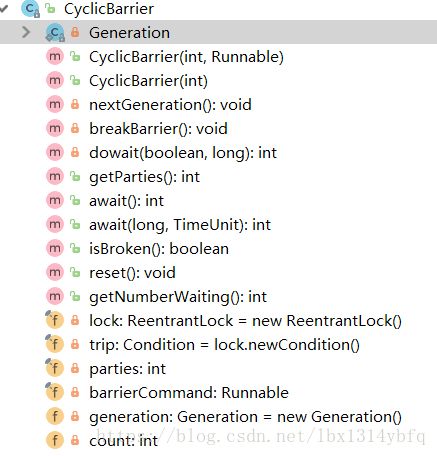
Task: Select dowait(boolean, long): int method
Action: [183, 153]
